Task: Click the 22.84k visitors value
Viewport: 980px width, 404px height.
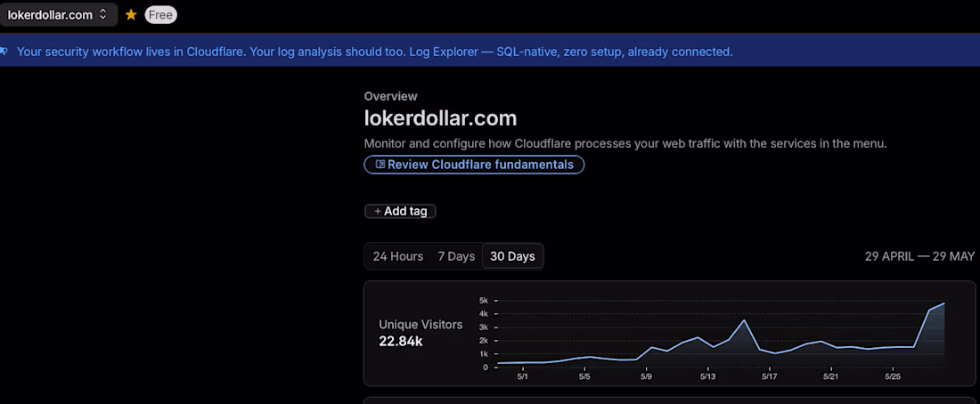Action: tap(401, 342)
